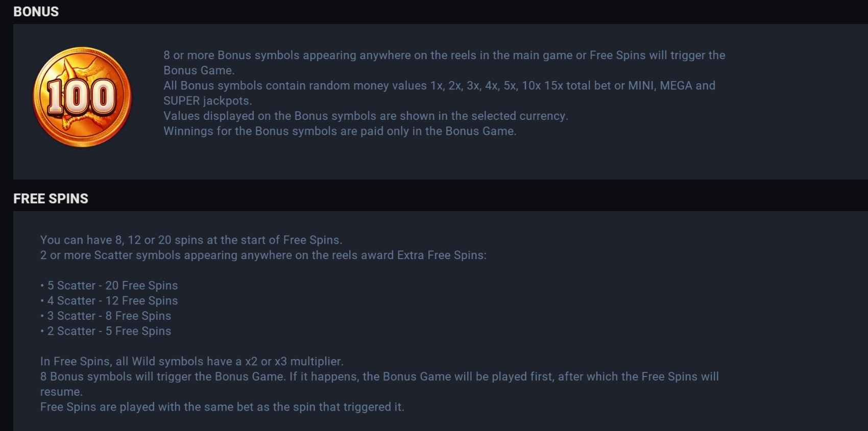Click the gold 100 bonus coin symbol
The image size is (868, 431).
(x=82, y=97)
